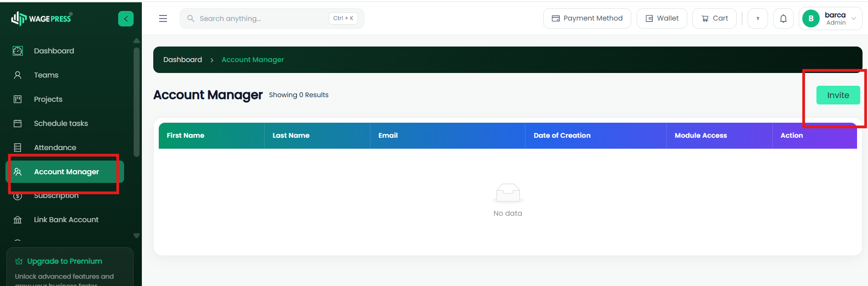
Task: Click the No data empty inbox icon
Action: (508, 192)
